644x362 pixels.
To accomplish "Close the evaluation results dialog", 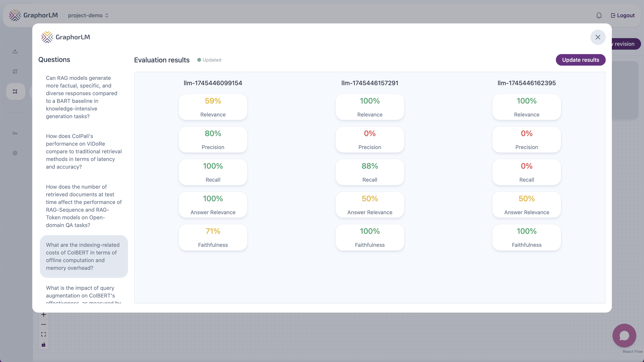I will [x=598, y=37].
